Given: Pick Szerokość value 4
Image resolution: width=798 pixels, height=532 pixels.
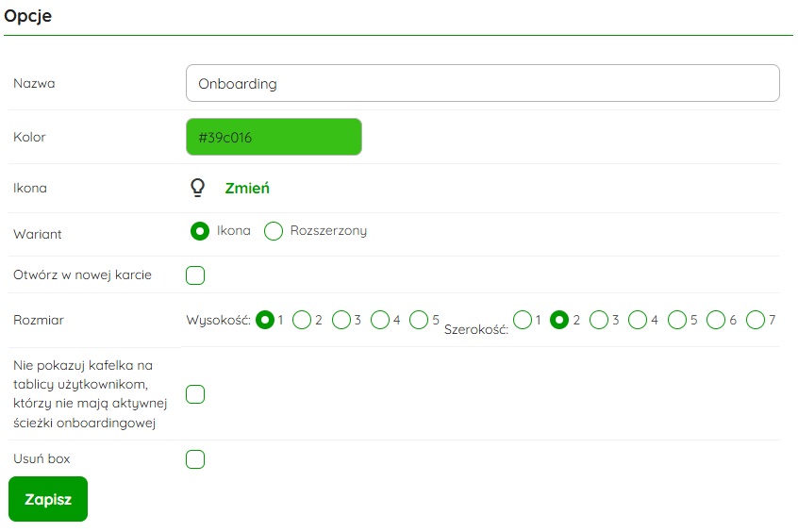Looking at the screenshot, I should (638, 320).
